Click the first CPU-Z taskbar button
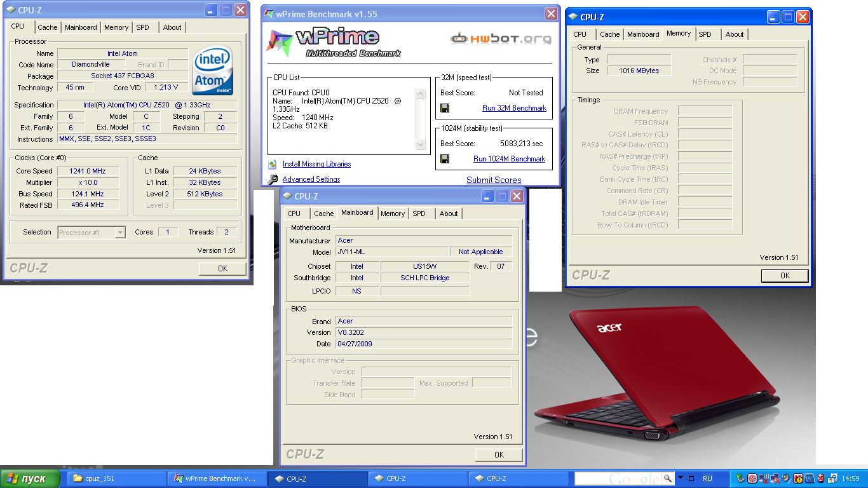The width and height of the screenshot is (868, 488). click(318, 478)
